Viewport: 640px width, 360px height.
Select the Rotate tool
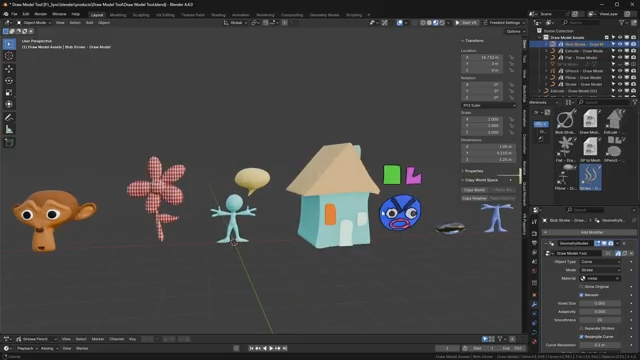coord(9,81)
